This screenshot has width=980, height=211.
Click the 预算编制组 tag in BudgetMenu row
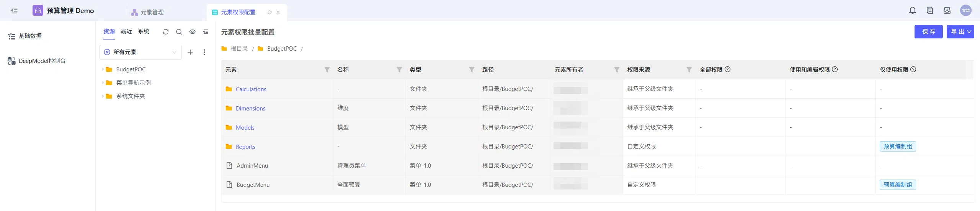(898, 185)
